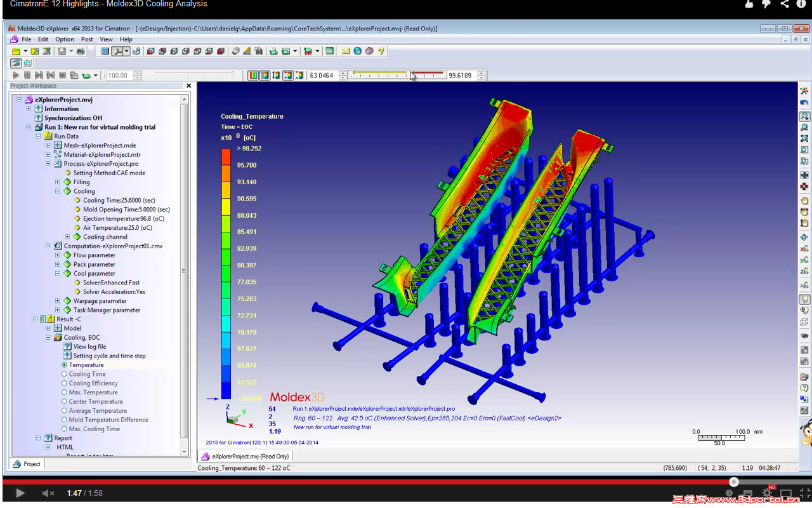Viewport: 812px width, 508px height.
Task: Mute the video player sound
Action: (48, 493)
